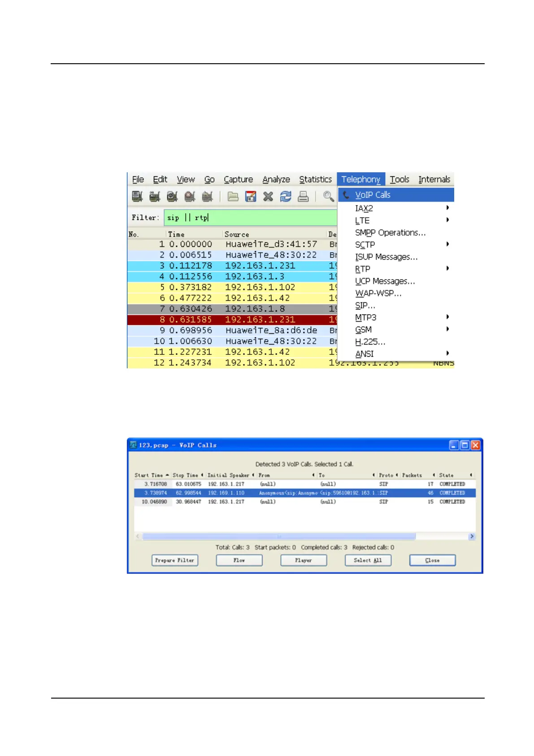
Task: Click the Source column header
Action: (274, 234)
